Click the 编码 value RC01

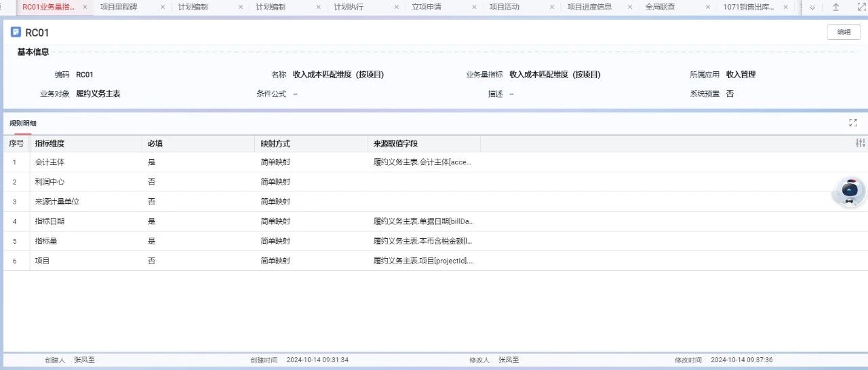tap(84, 75)
